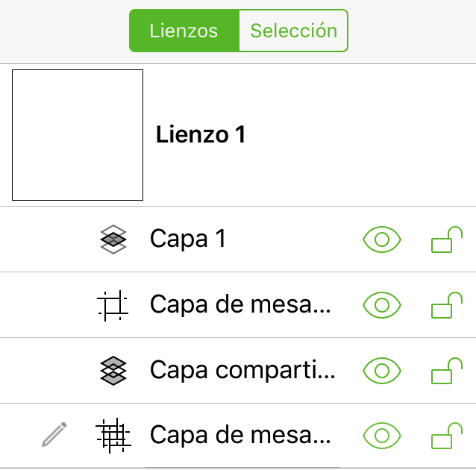Toggle visibility of the bottom Capa de mesa layer

(x=381, y=436)
